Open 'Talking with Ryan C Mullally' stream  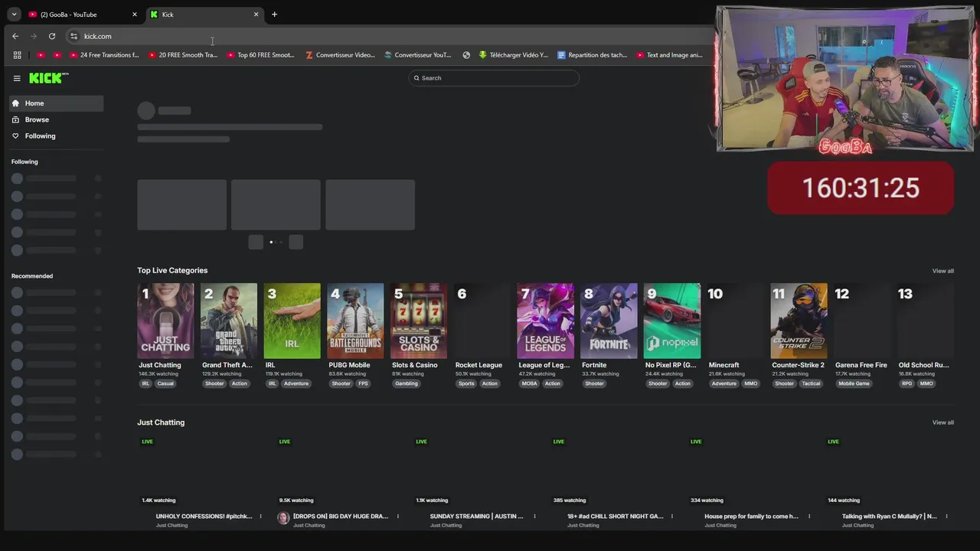pyautogui.click(x=889, y=517)
